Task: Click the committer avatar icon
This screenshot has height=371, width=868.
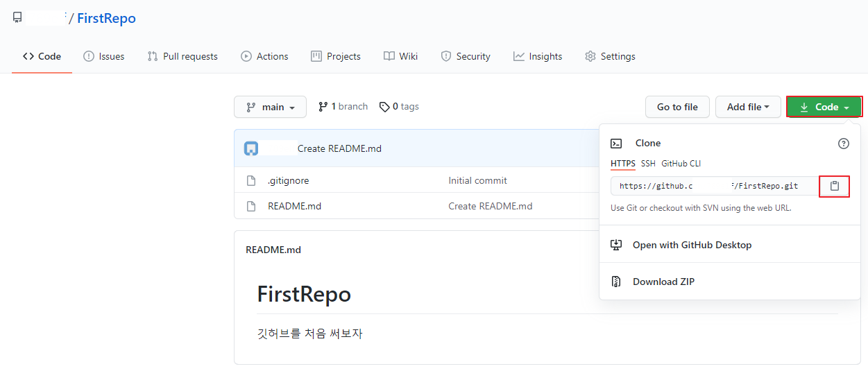Action: click(251, 148)
